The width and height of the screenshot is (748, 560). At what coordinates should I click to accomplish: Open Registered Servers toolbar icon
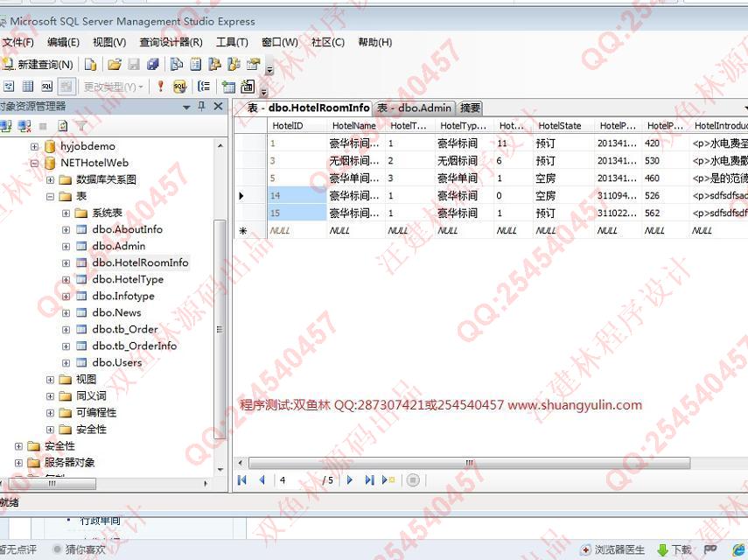point(177,64)
